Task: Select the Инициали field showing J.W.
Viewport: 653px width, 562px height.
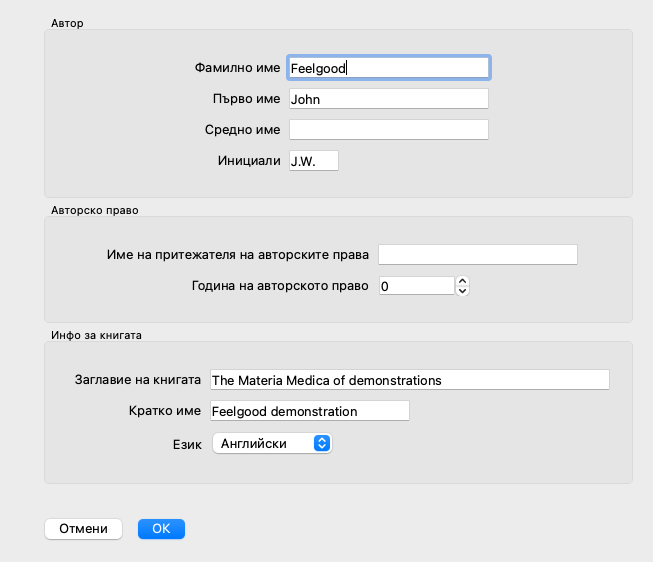Action: (313, 161)
